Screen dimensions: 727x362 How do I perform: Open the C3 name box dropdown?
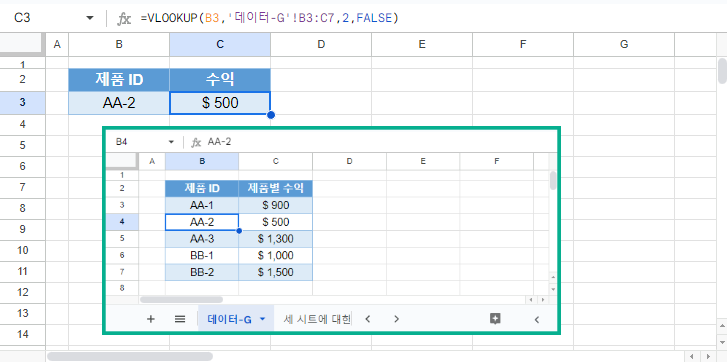coord(90,18)
